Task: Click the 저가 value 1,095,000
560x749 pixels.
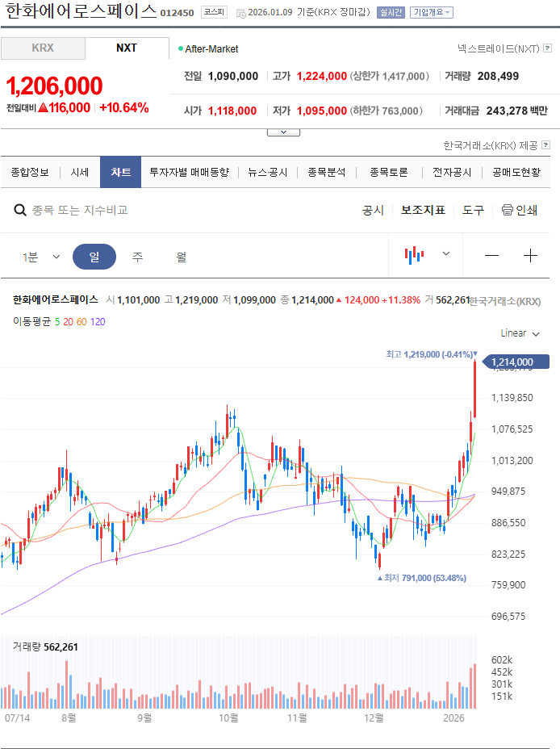Action: click(x=322, y=111)
